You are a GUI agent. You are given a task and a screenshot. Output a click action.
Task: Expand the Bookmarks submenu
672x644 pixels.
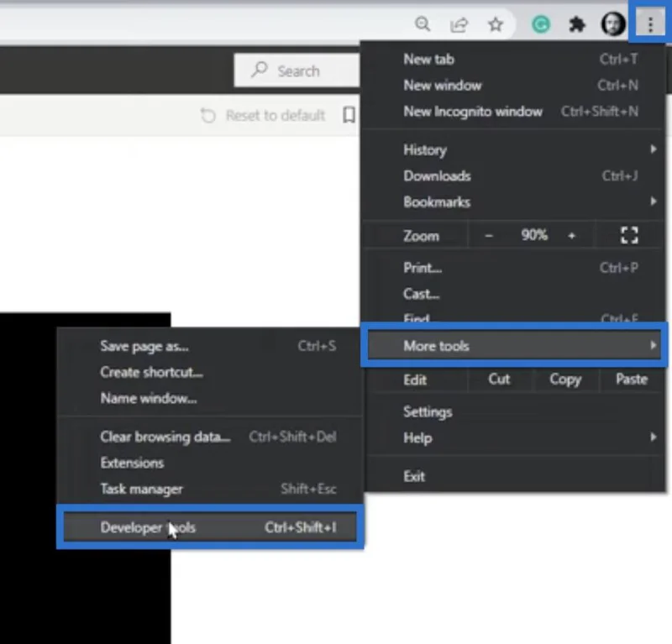click(514, 202)
